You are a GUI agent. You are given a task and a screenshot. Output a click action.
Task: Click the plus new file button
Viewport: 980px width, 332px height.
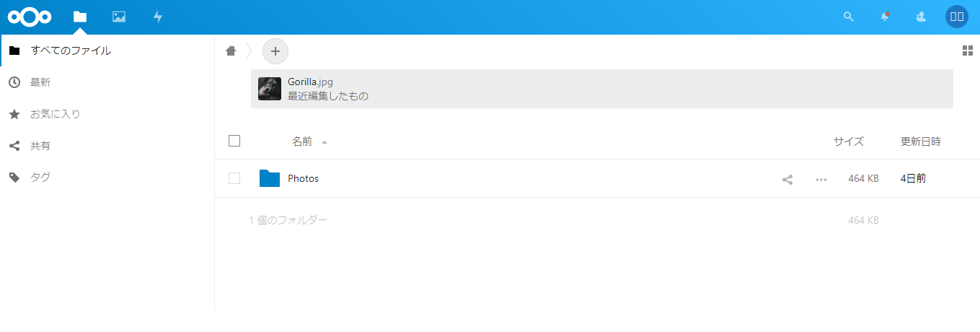pos(275,51)
